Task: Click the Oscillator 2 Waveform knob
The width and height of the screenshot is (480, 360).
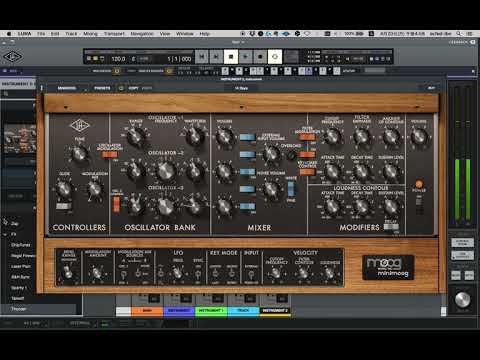Action: tap(195, 171)
